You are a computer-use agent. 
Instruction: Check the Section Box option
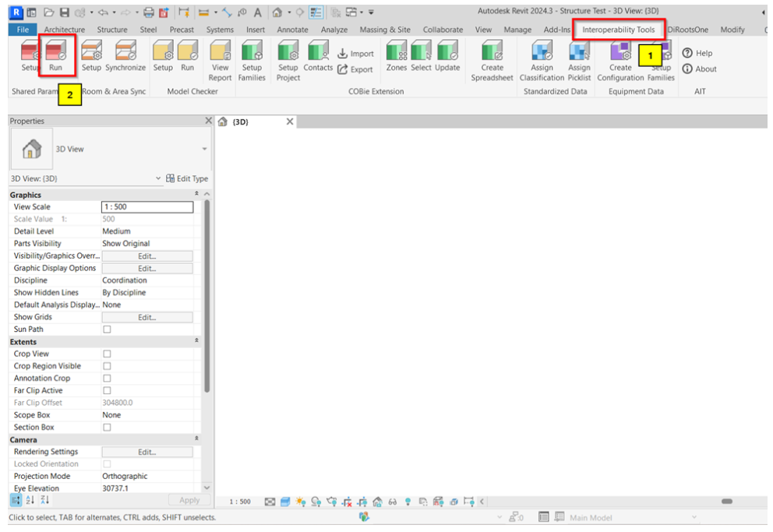point(108,428)
